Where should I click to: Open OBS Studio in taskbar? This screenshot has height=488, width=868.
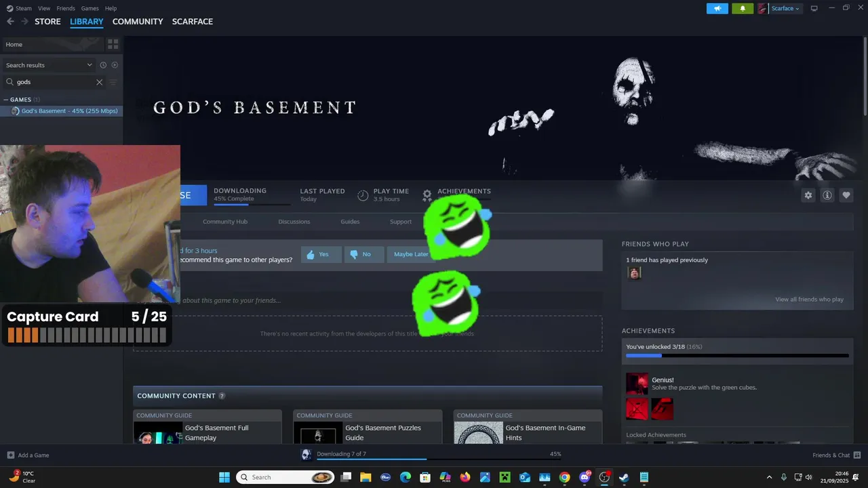click(x=604, y=477)
